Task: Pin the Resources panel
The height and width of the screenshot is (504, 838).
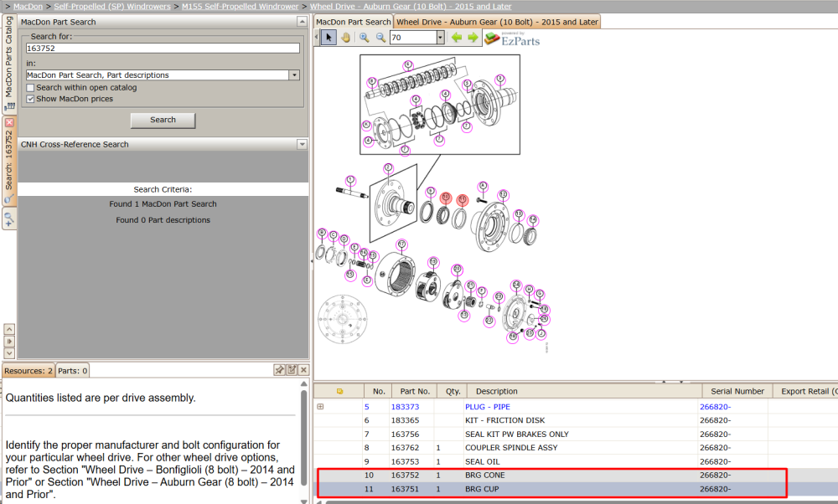Action: [x=279, y=370]
